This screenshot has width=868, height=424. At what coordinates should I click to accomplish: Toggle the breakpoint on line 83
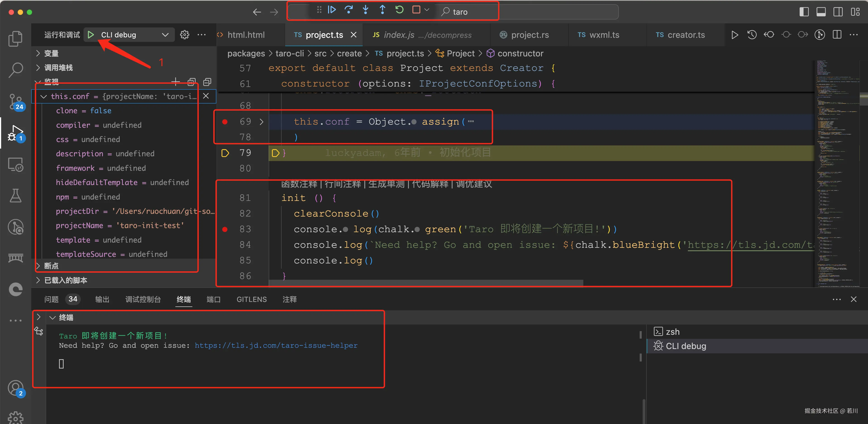[225, 229]
